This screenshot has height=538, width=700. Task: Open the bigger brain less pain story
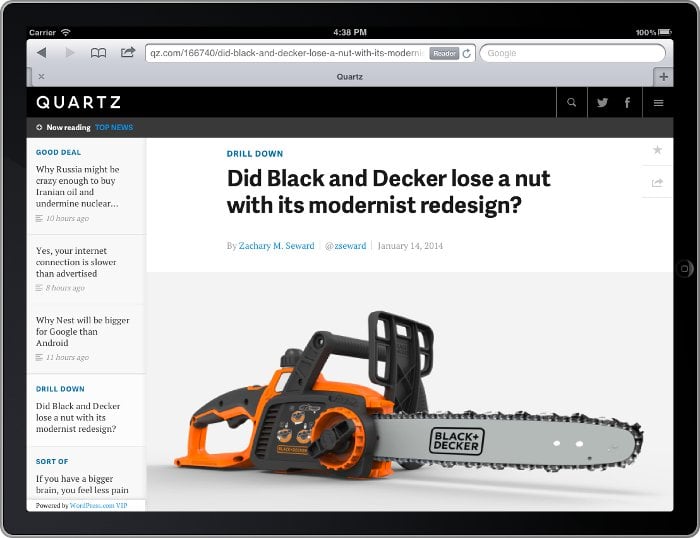tap(82, 484)
